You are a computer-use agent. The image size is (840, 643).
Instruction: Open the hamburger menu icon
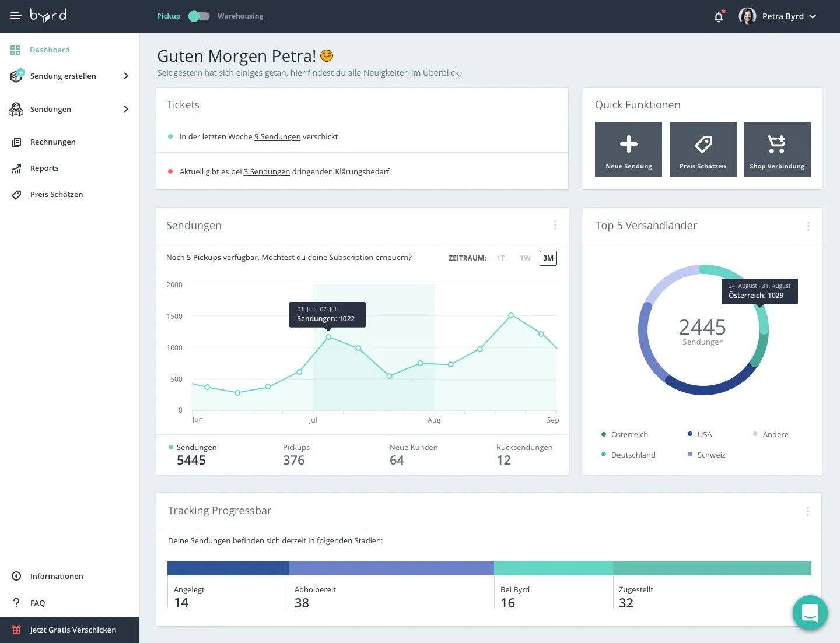16,16
